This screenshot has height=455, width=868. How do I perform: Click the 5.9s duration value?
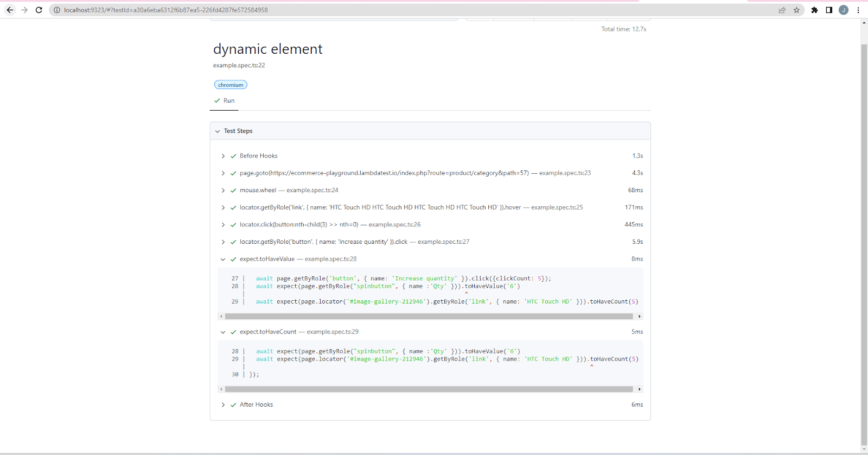(x=637, y=242)
